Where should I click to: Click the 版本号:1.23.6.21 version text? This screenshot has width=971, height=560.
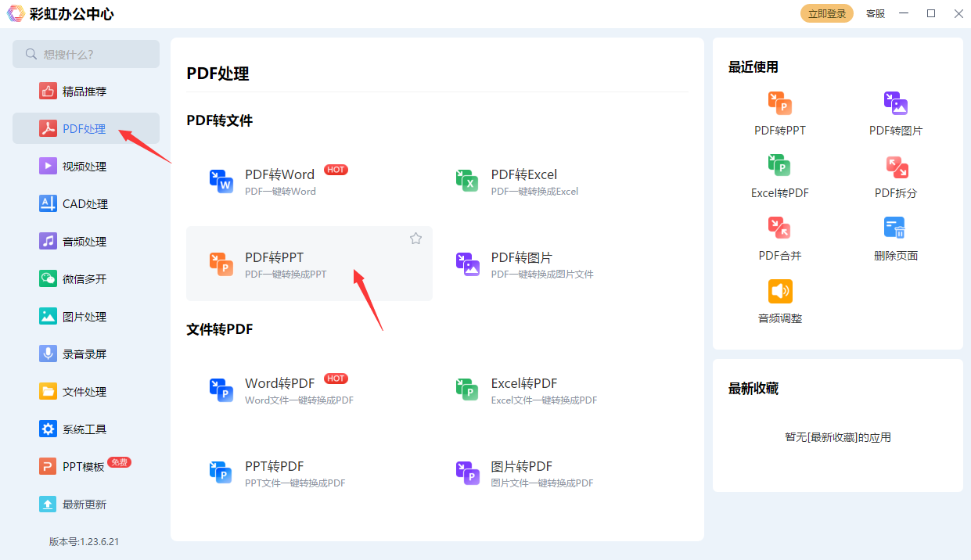pyautogui.click(x=85, y=541)
